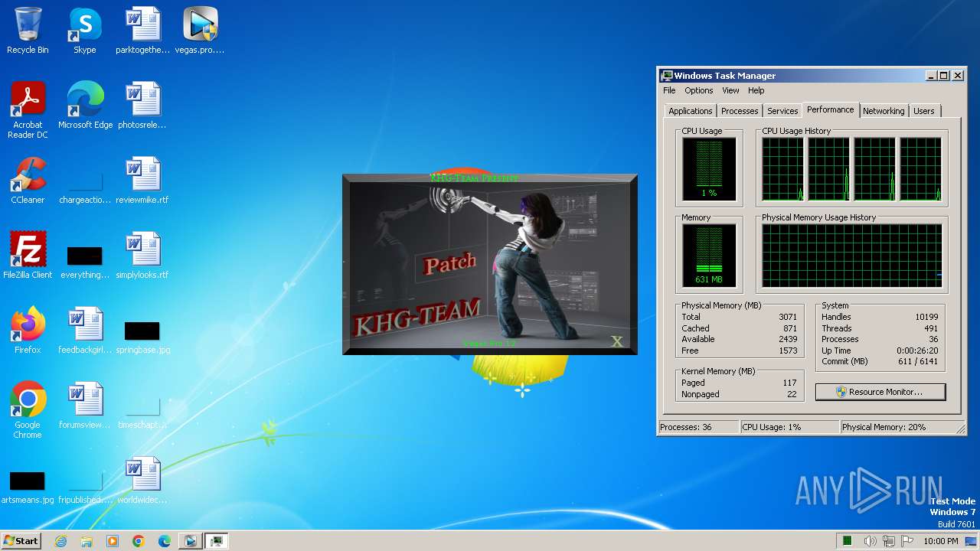Click the Up Time value 0:00:26:20
Screen dimensions: 980x551
click(917, 350)
